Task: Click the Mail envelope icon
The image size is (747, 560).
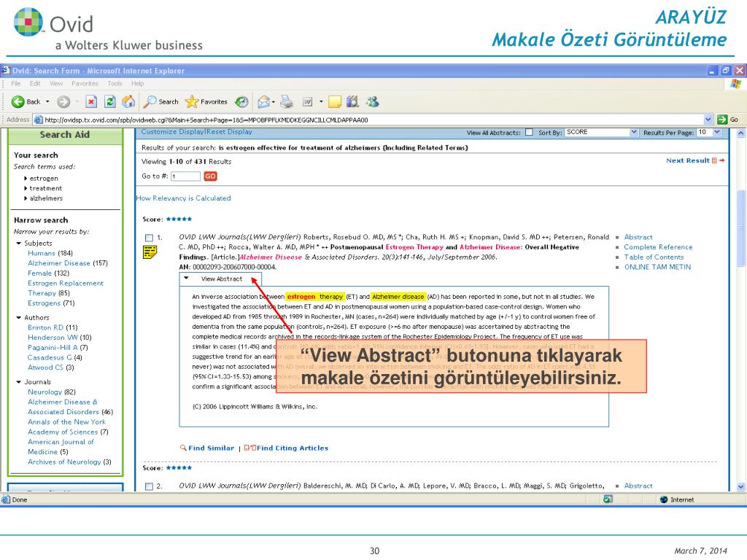Action: (263, 101)
